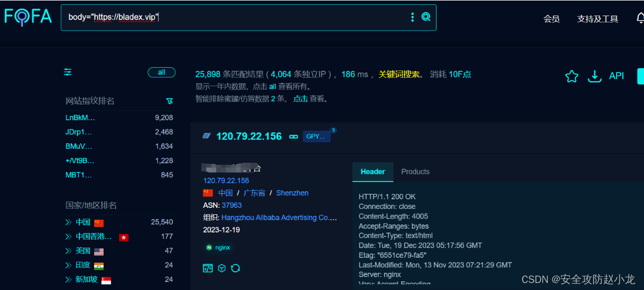
Task: Click the Content-Length: 4005 header line
Action: [393, 216]
